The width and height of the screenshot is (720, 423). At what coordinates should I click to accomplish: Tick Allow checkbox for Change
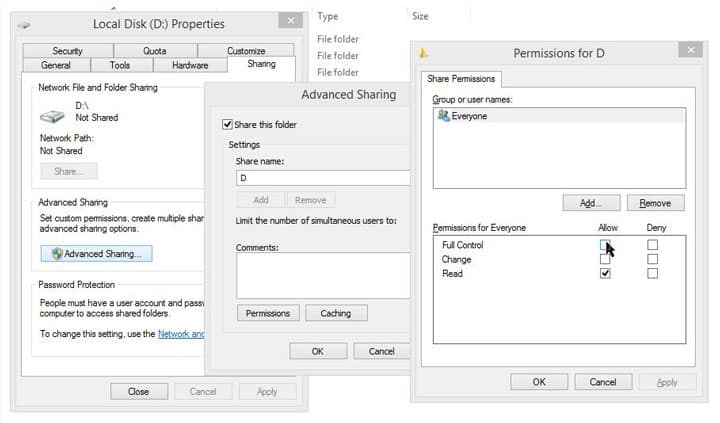605,259
